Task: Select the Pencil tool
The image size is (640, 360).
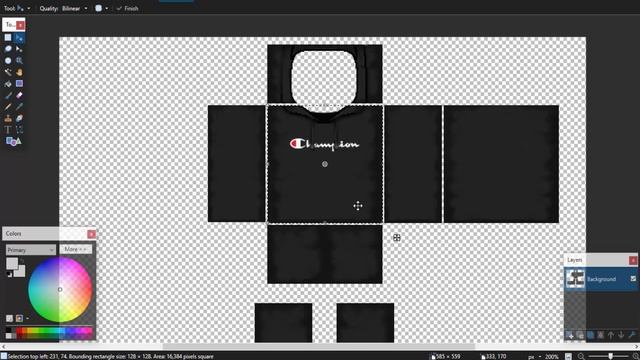Action: 8,107
